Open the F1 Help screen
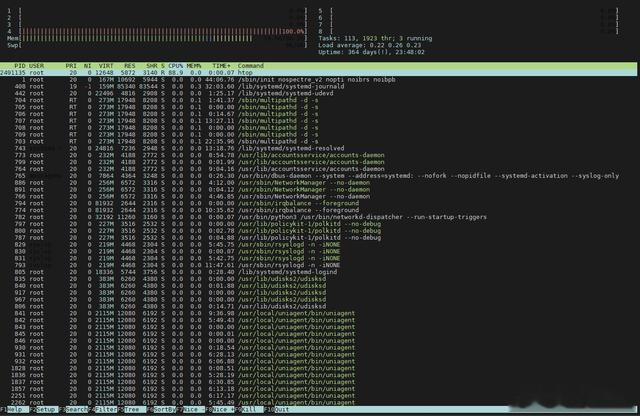 (14, 409)
